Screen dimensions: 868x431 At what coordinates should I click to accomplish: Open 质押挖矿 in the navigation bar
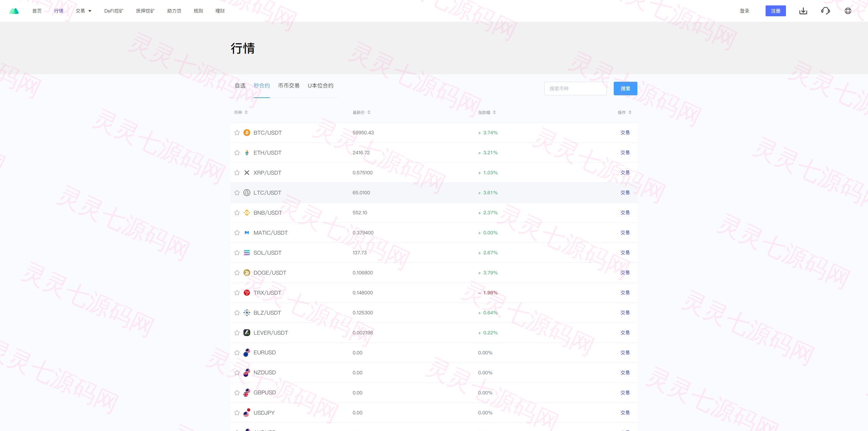pos(145,11)
